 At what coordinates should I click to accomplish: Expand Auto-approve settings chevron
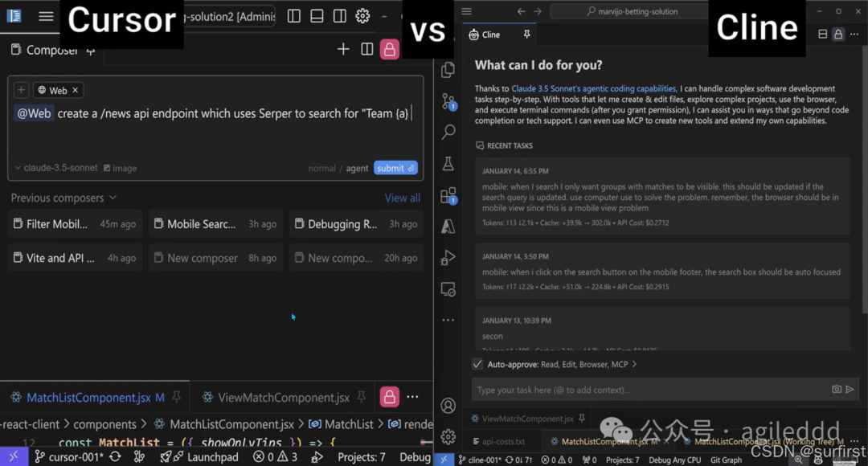click(634, 364)
